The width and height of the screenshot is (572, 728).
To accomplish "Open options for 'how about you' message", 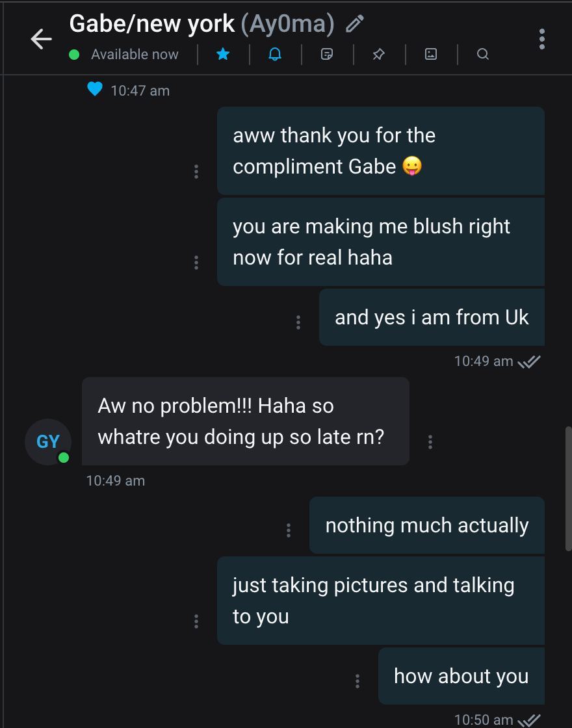I will click(x=357, y=681).
